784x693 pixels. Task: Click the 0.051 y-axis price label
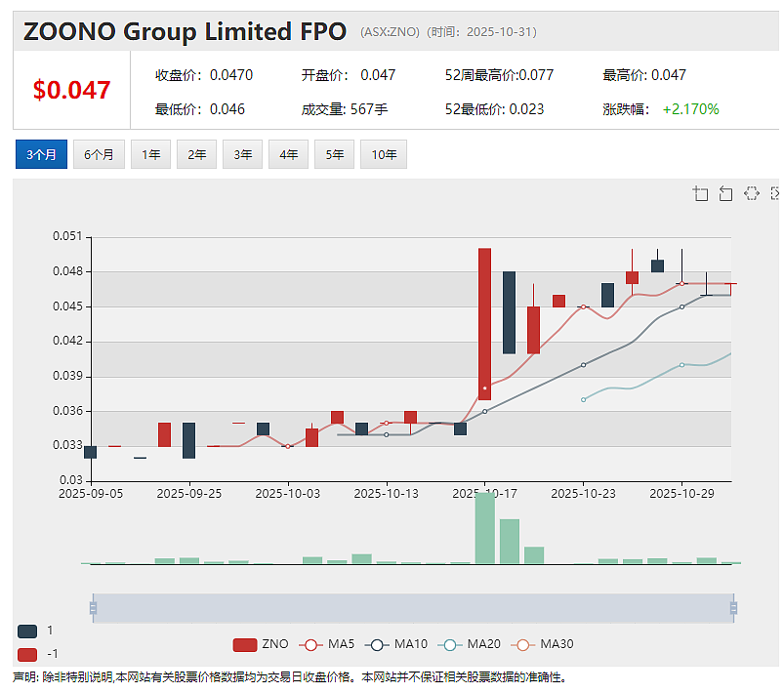pyautogui.click(x=67, y=236)
